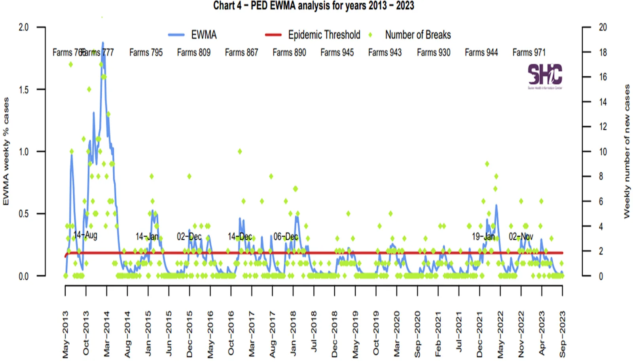The width and height of the screenshot is (633, 364).
Task: Click the Sep-2023 x-axis tick label
Action: click(562, 334)
